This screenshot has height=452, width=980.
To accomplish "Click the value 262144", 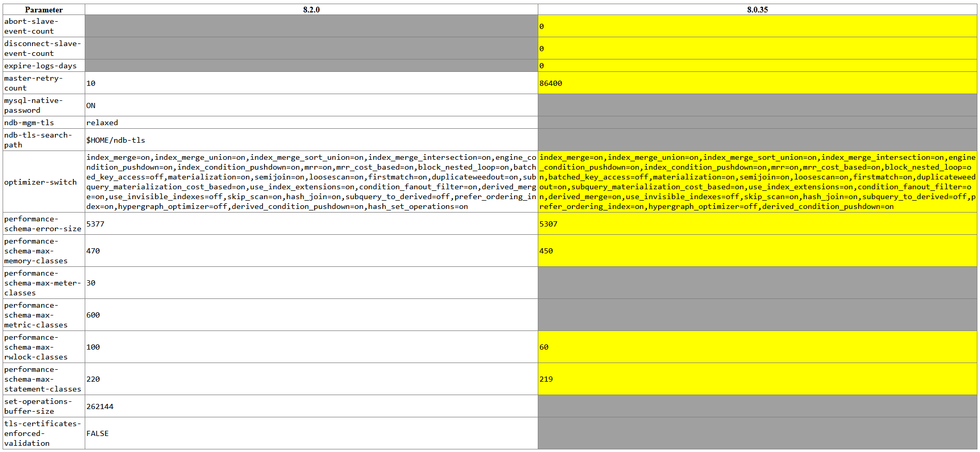I will [100, 406].
